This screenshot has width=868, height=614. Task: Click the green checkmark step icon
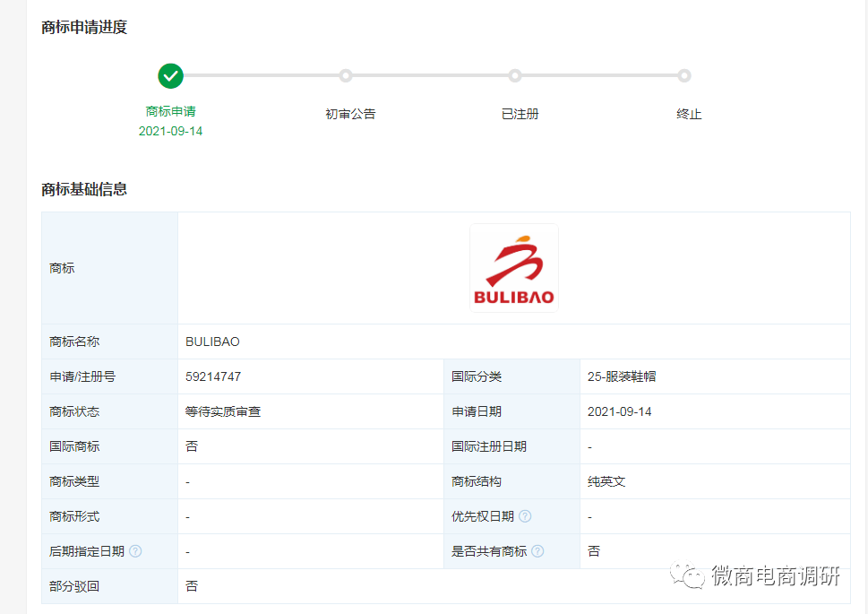pos(170,76)
